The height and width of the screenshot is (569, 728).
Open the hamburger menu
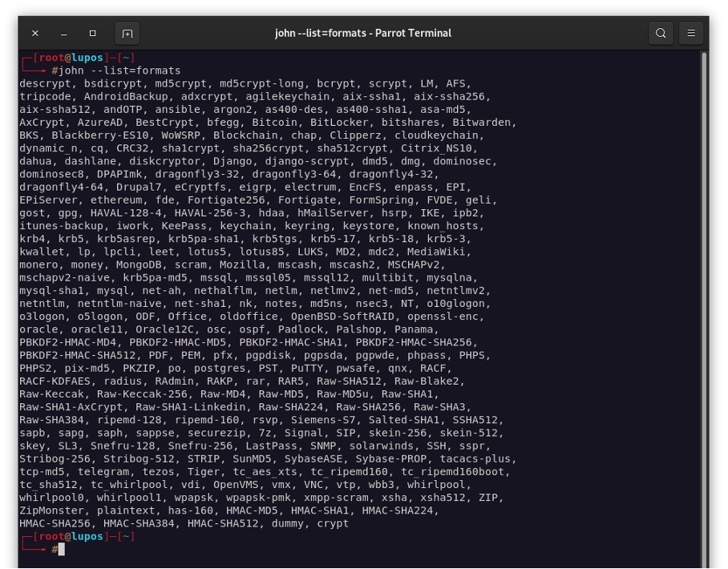pyautogui.click(x=691, y=33)
